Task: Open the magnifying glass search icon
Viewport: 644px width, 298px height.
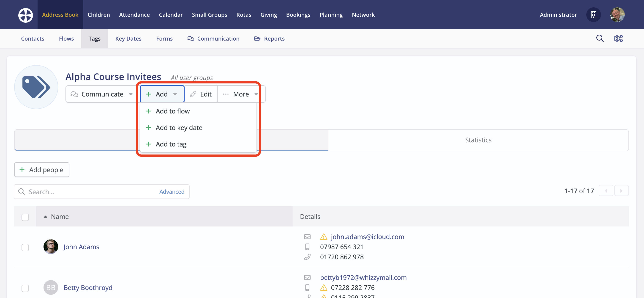Action: 600,39
